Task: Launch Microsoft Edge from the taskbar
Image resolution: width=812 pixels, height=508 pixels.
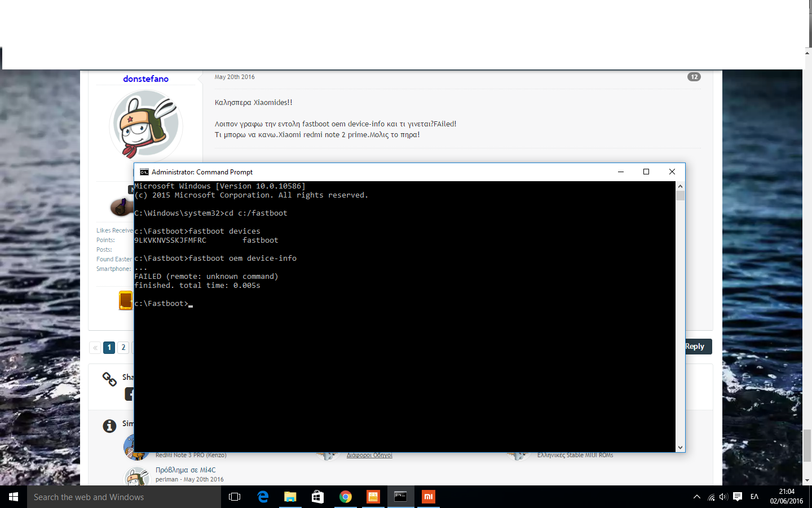Action: tap(263, 497)
